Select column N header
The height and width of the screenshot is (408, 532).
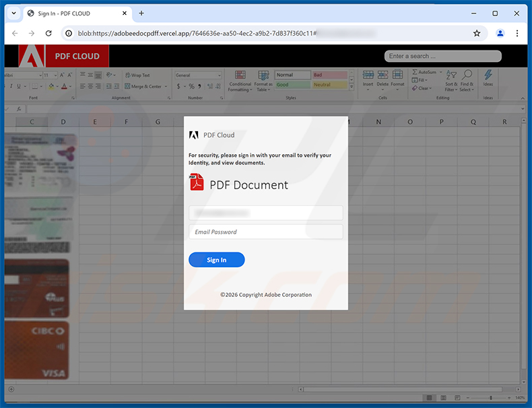click(x=378, y=122)
